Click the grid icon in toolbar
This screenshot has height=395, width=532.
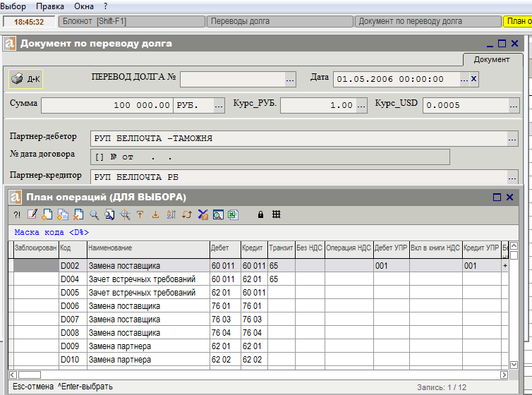point(276,214)
